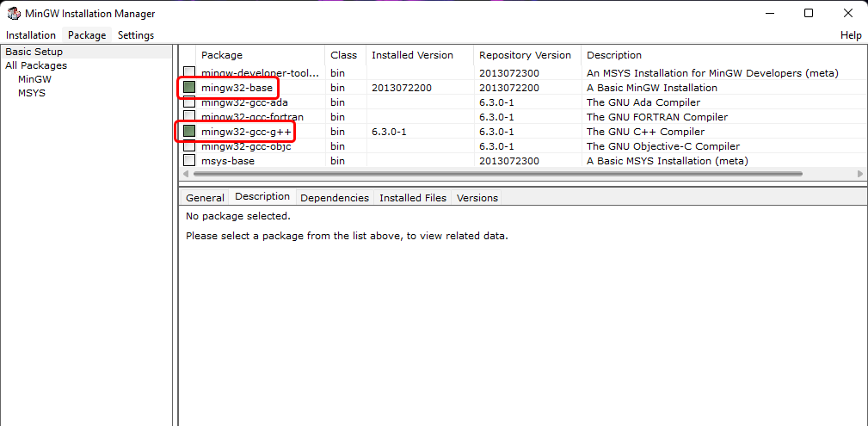Select the mingw32-gcc-objc package name

[246, 146]
